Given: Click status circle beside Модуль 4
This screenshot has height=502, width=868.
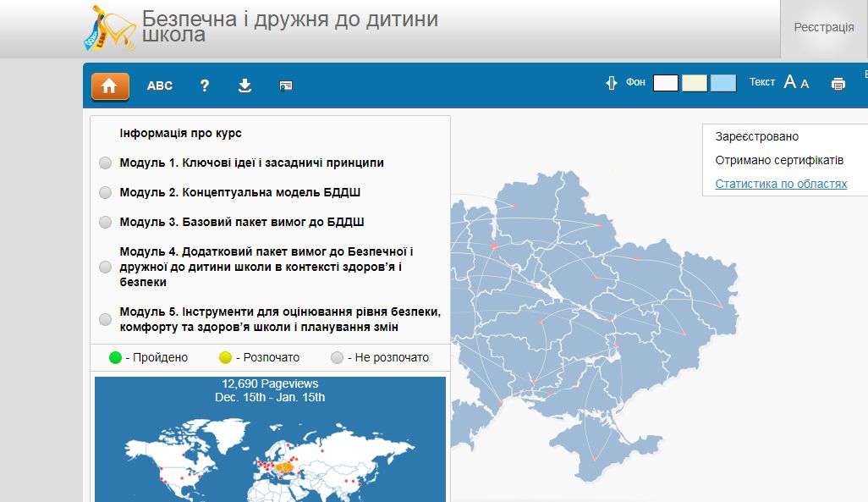Looking at the screenshot, I should click(x=105, y=267).
